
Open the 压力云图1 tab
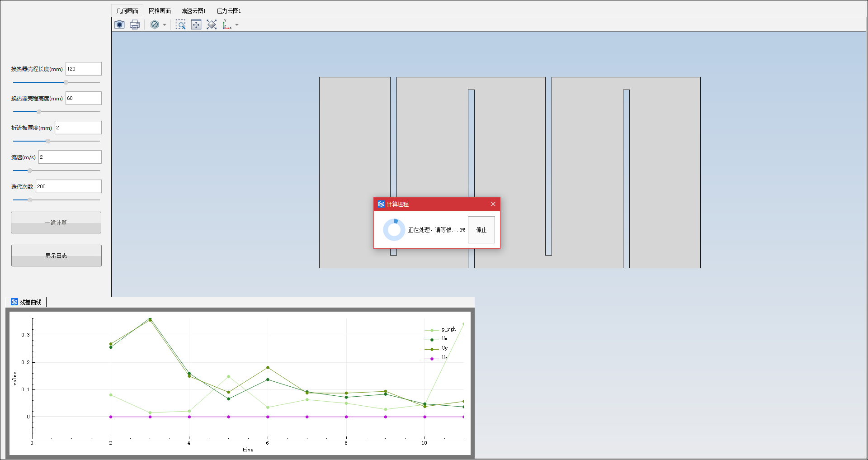coord(229,11)
